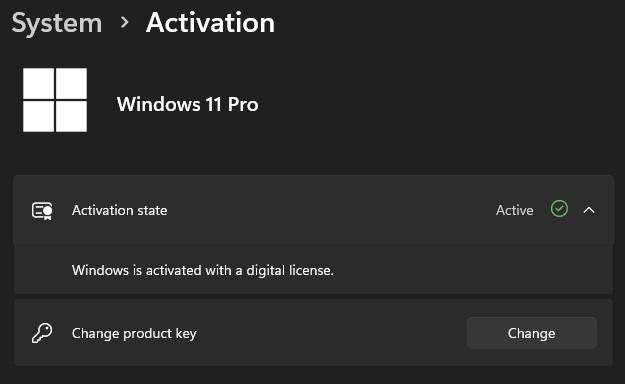The image size is (625, 384).
Task: Click the word 'digital' in activation message
Action: 265,270
